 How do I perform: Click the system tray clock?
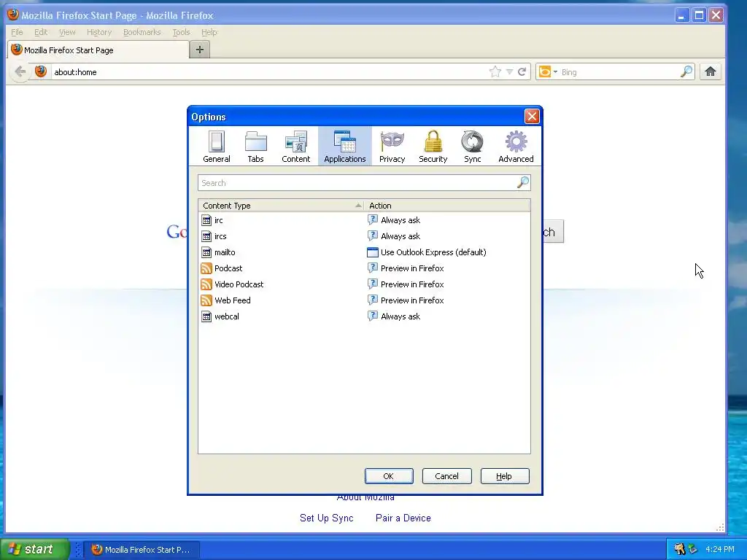(x=720, y=549)
